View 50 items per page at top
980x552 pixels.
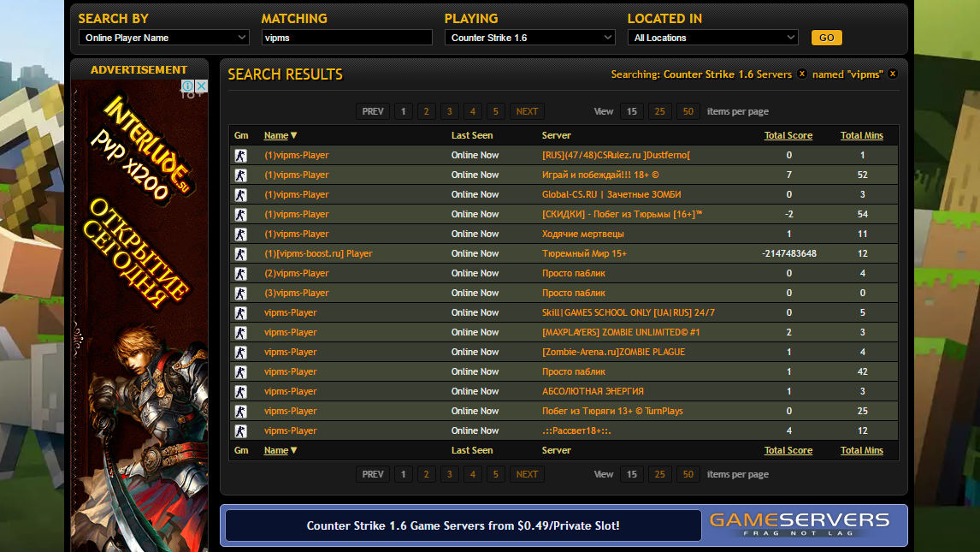pyautogui.click(x=688, y=111)
